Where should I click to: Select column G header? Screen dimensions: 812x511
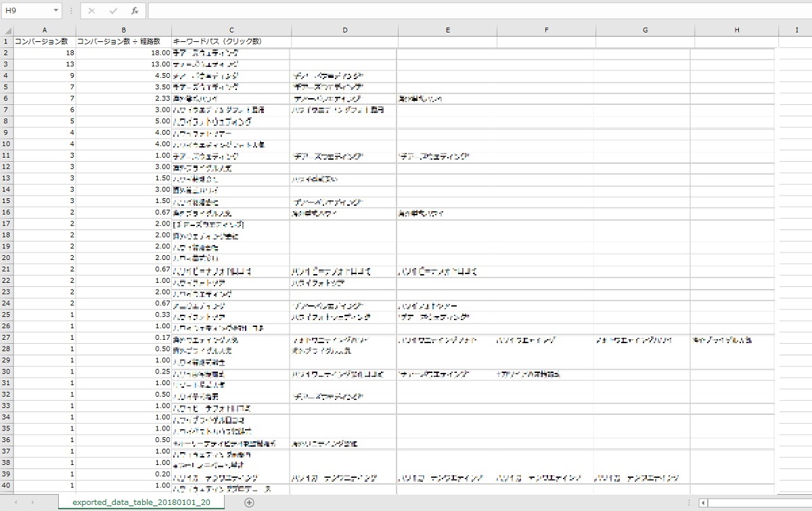coord(645,30)
